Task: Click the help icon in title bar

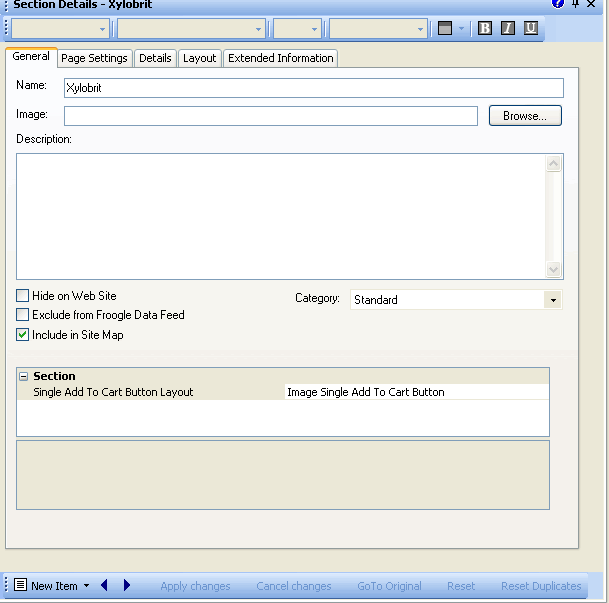Action: pos(557,4)
